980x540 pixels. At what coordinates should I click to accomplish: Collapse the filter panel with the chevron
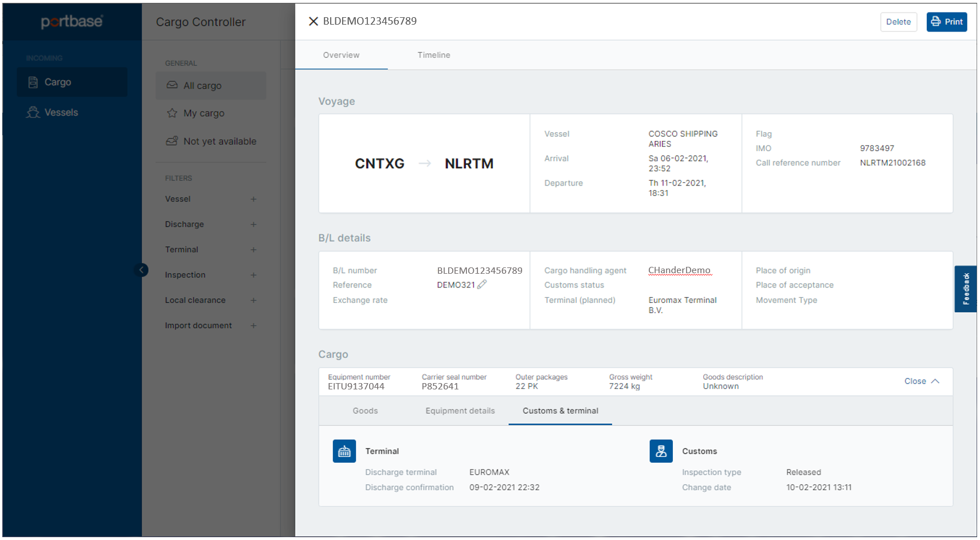142,270
